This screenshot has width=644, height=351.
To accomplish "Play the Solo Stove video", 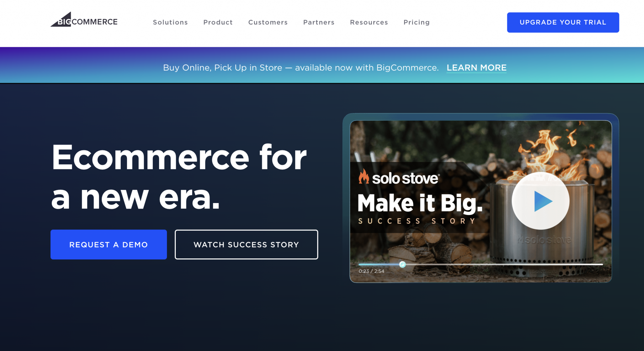I will [540, 201].
